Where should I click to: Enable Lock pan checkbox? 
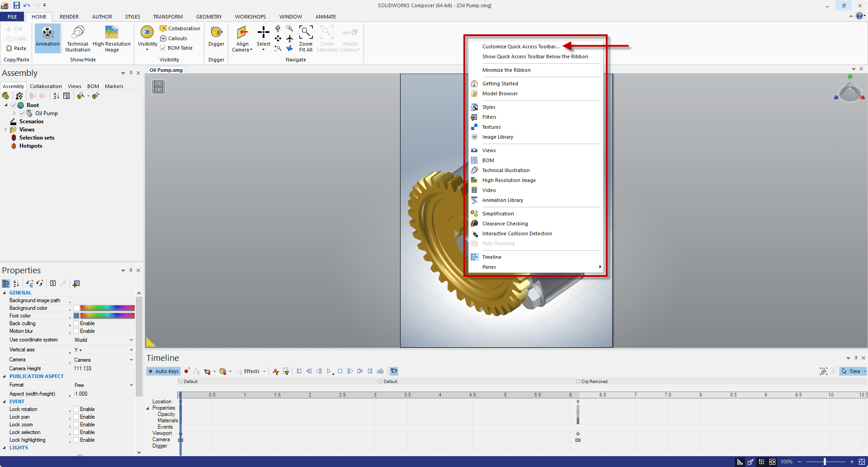coord(76,417)
